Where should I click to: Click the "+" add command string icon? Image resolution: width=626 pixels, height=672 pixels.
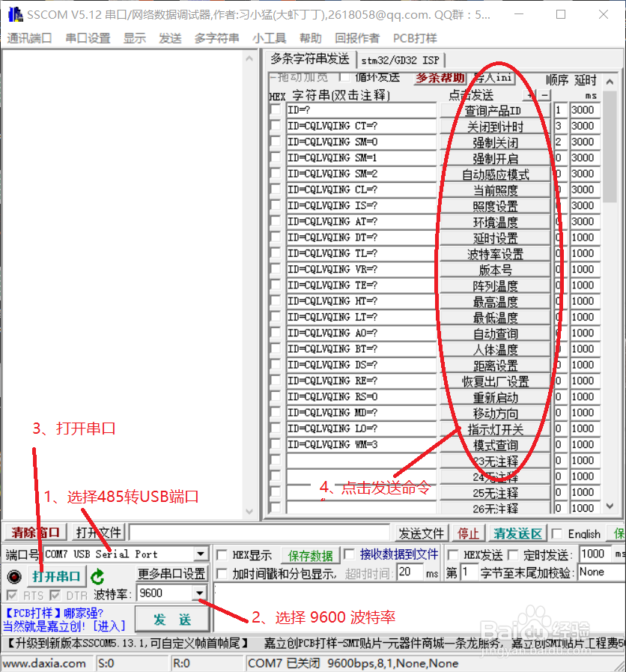coord(529,95)
